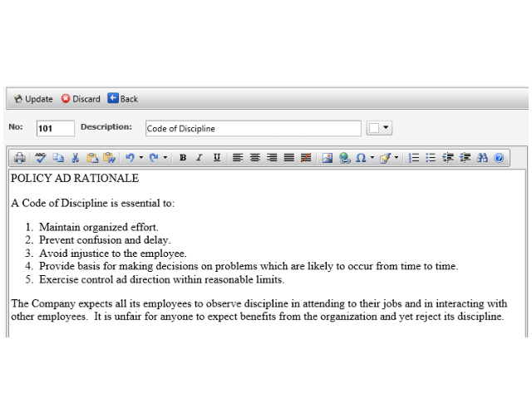The height and width of the screenshot is (399, 532).
Task: Center align the text
Action: tap(255, 158)
